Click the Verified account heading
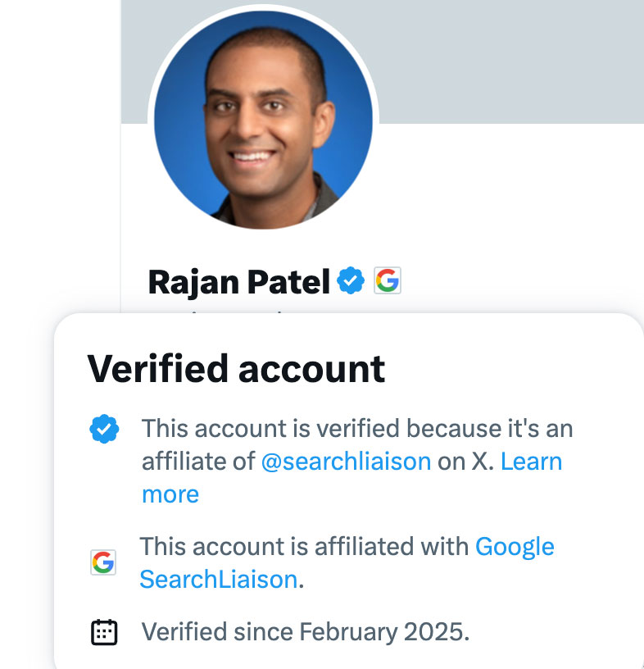The height and width of the screenshot is (669, 644). click(x=236, y=368)
